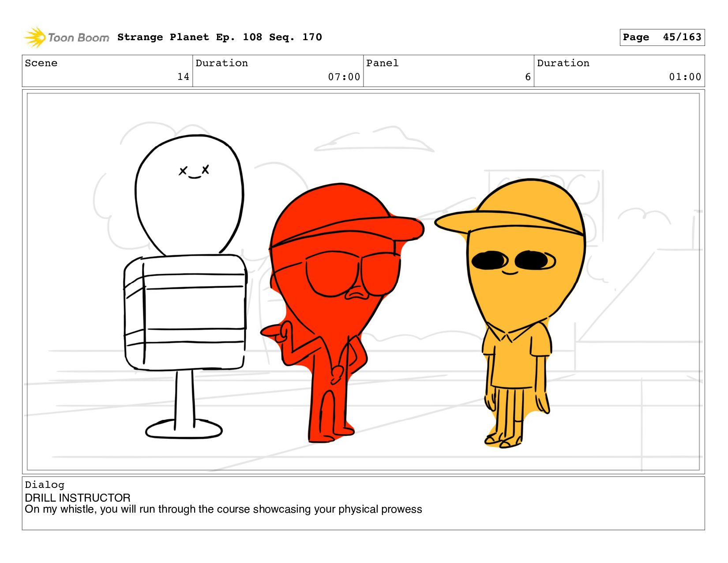Select the scene number '14'

coord(183,77)
